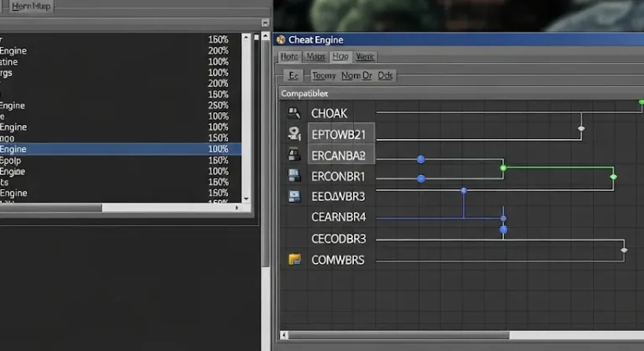This screenshot has height=351, width=644.
Task: Click the green circle node joining ERCANBA2 and ERCONBR1
Action: 503,168
